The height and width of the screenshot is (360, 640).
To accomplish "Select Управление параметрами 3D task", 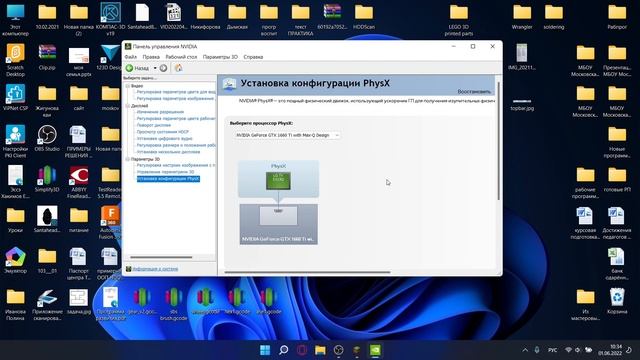I will pos(165,172).
